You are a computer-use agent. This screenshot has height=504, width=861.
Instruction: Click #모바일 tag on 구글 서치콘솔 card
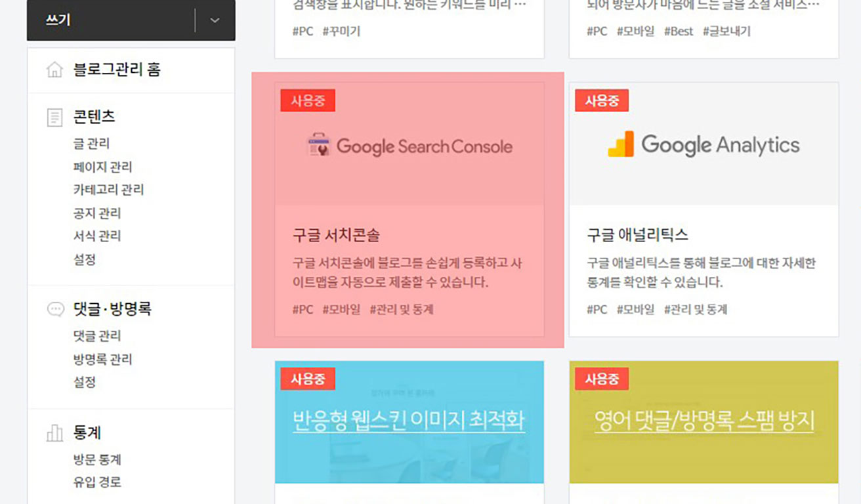(341, 310)
